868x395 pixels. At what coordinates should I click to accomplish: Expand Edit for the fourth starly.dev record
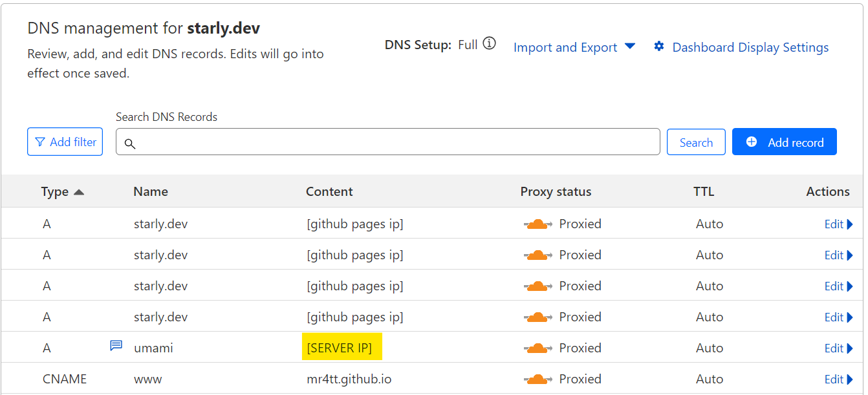point(839,317)
